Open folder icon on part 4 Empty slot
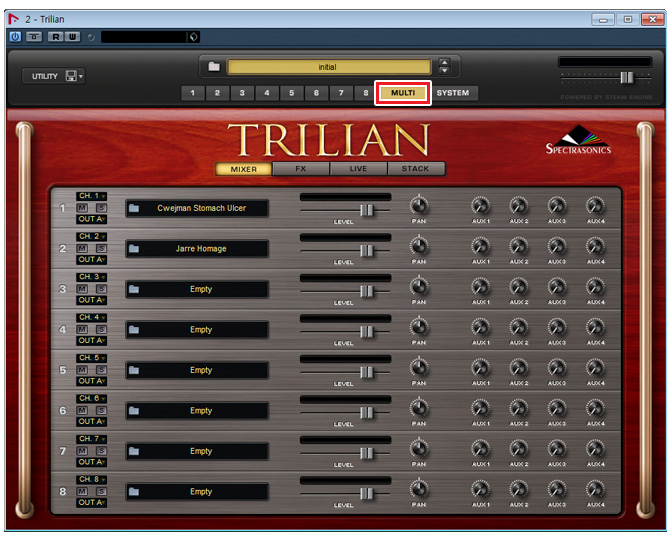The height and width of the screenshot is (546, 670). [x=134, y=330]
